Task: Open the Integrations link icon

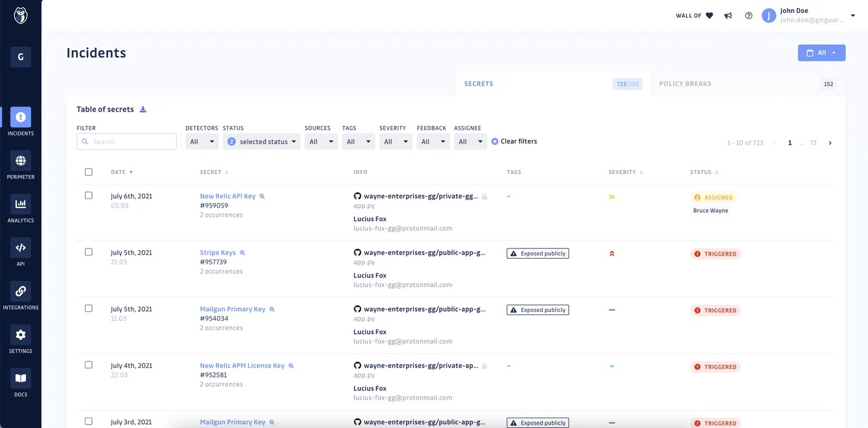Action: point(21,291)
